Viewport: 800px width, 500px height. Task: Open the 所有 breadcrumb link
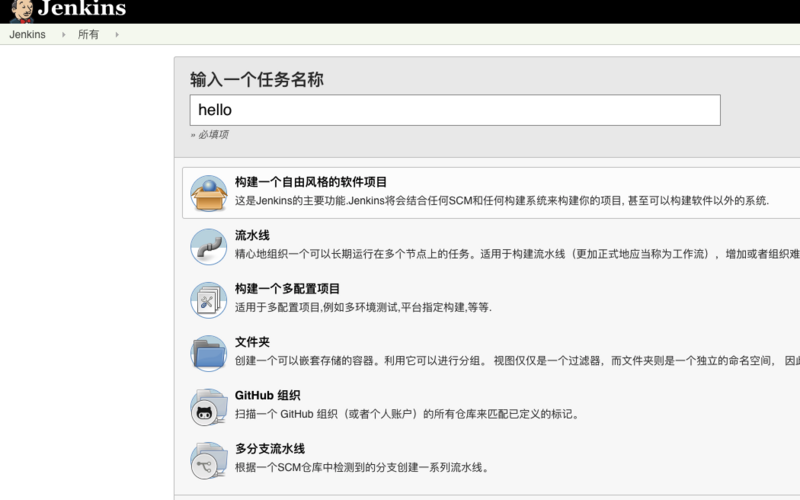(88, 35)
